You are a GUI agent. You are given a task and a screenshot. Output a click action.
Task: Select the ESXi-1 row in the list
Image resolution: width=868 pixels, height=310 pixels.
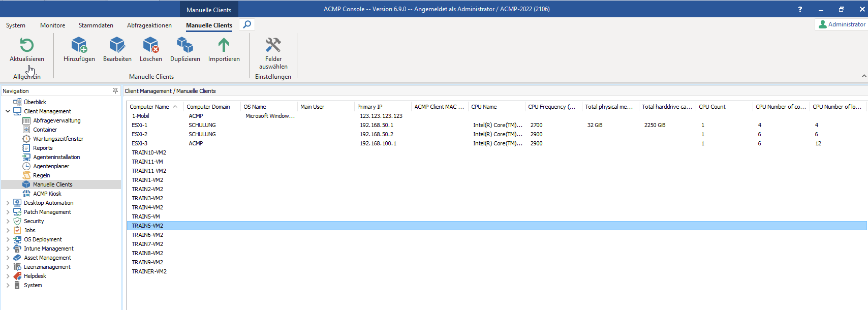(x=140, y=125)
